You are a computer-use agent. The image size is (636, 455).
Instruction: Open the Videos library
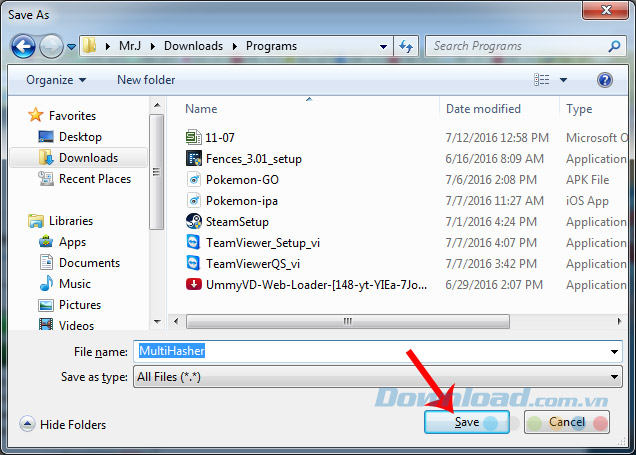pos(76,325)
